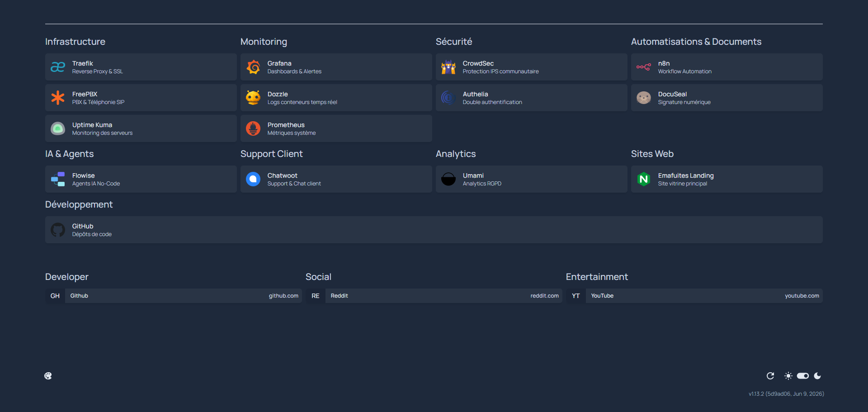
Task: Click the sun light-mode icon
Action: click(x=788, y=376)
